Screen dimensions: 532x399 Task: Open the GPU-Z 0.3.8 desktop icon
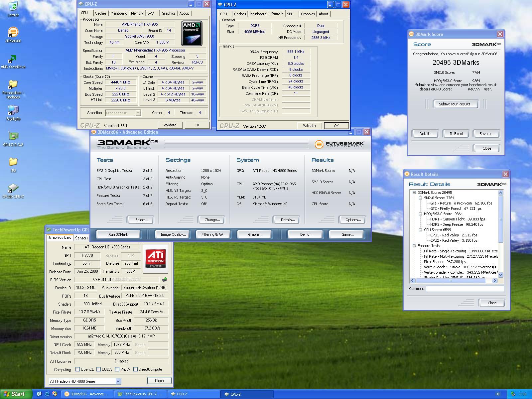click(x=13, y=136)
